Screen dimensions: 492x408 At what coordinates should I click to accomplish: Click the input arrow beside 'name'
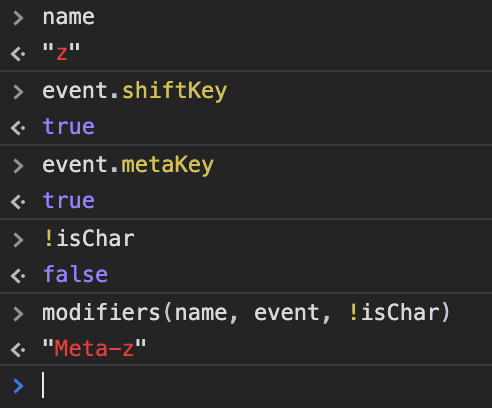[x=18, y=18]
